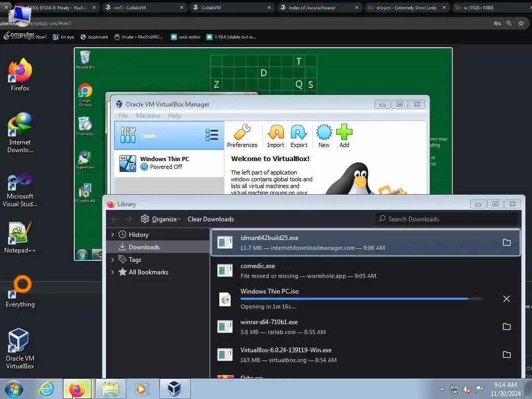Close the CollabVM browser tab
This screenshot has width=532, height=399.
269,7
